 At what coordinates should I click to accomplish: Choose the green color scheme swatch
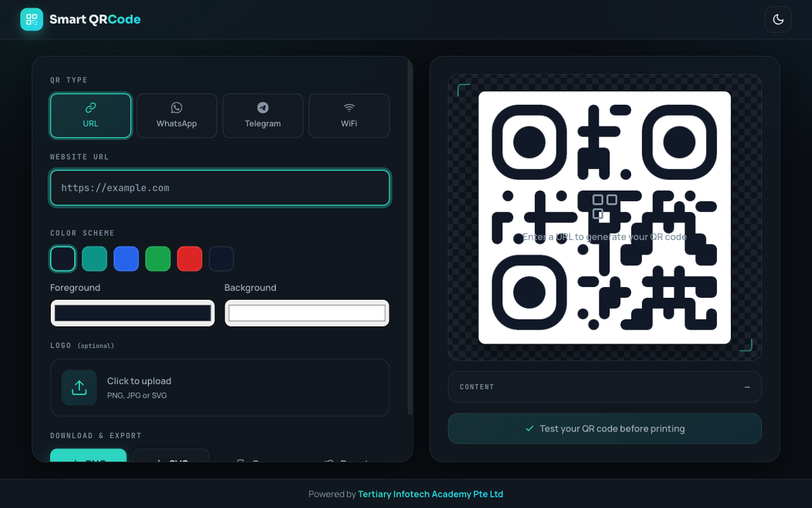(158, 258)
